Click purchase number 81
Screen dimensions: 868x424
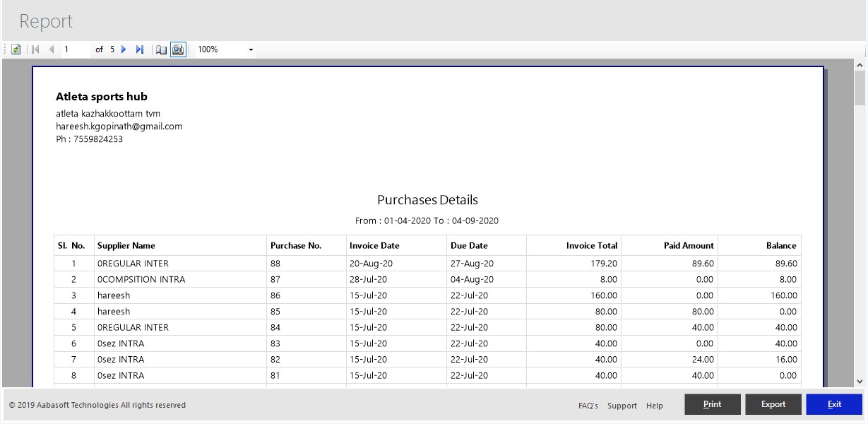[275, 376]
